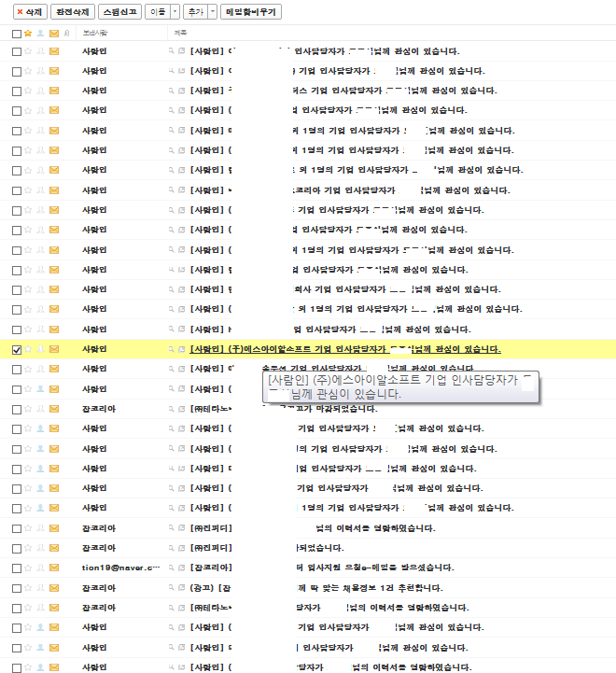Screen dimensions: 616x673
Task: Click the envelope icon on the tion19@naver.c… row
Action: click(x=54, y=568)
